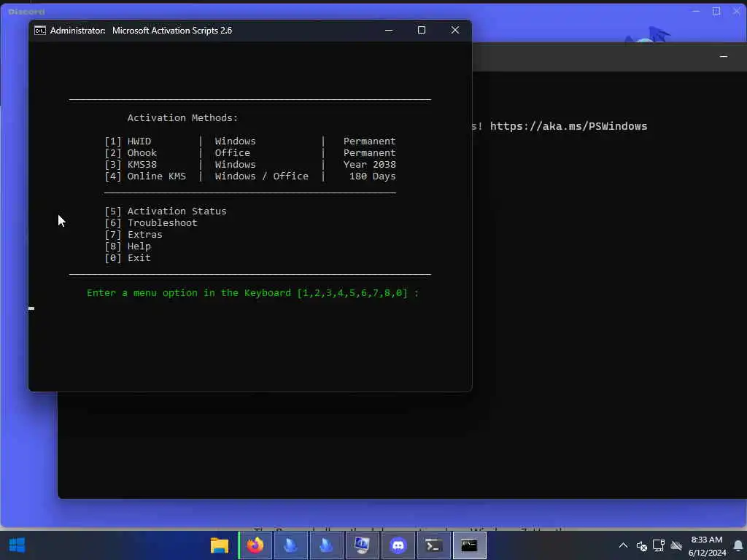747x560 pixels.
Task: Switch to Discord via taskbar icon
Action: coord(398,545)
